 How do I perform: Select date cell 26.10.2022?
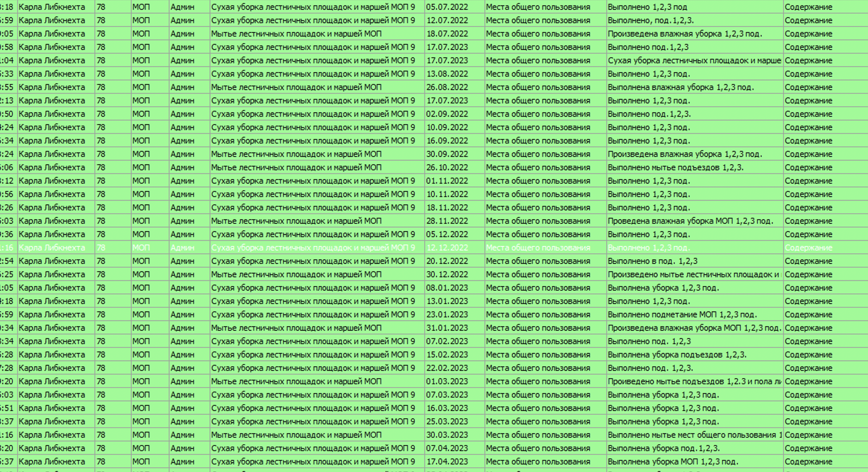coord(447,168)
